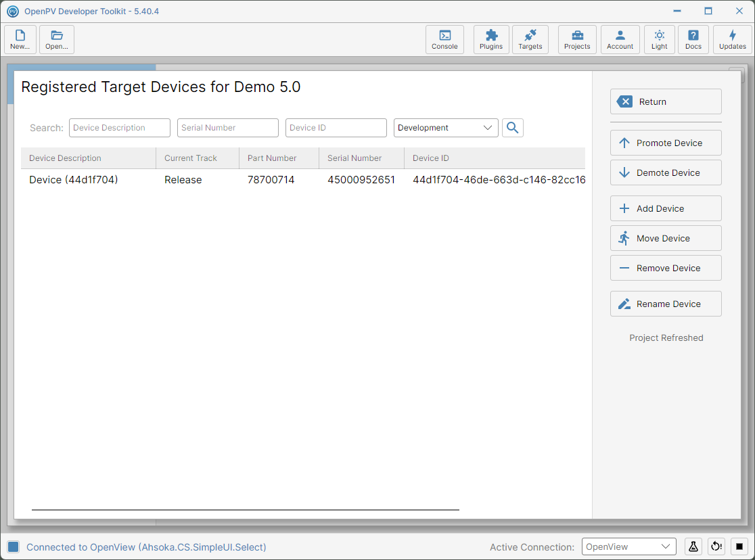Switch theme with the Light icon
Viewport: 755px width, 560px height.
tap(660, 39)
